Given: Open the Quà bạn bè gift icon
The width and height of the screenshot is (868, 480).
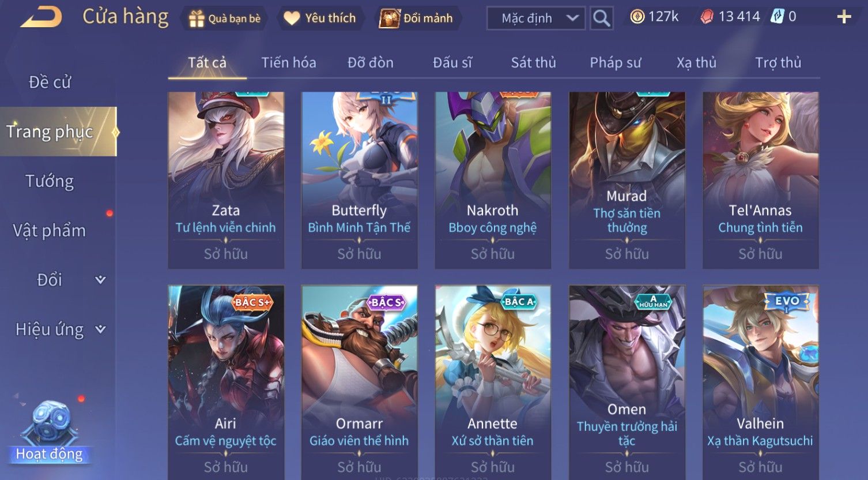Looking at the screenshot, I should point(197,18).
